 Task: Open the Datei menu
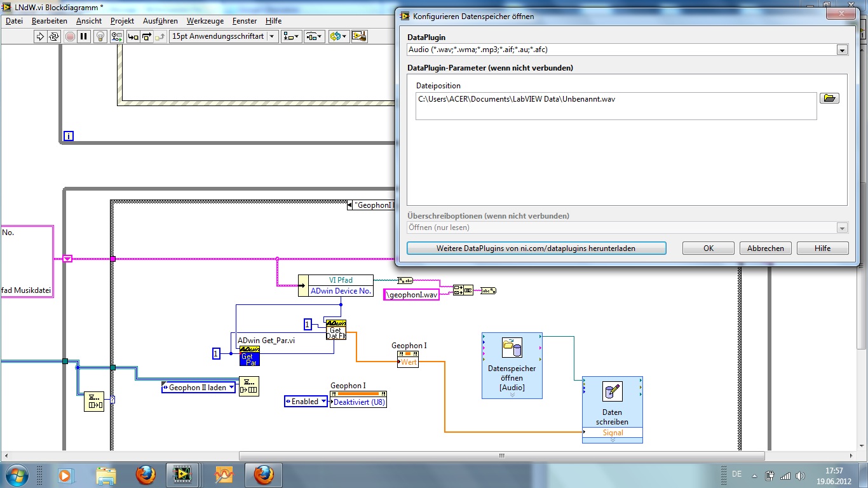[14, 21]
